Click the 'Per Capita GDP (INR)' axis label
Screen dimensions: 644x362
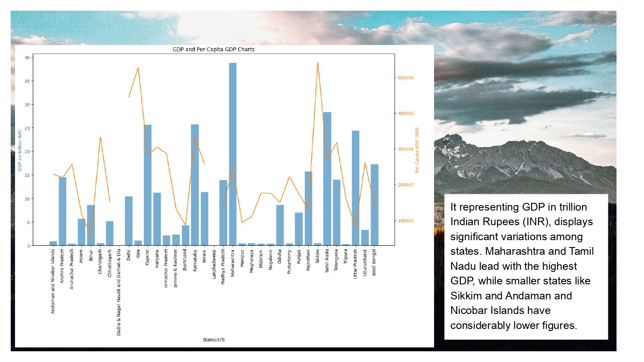[x=417, y=150]
